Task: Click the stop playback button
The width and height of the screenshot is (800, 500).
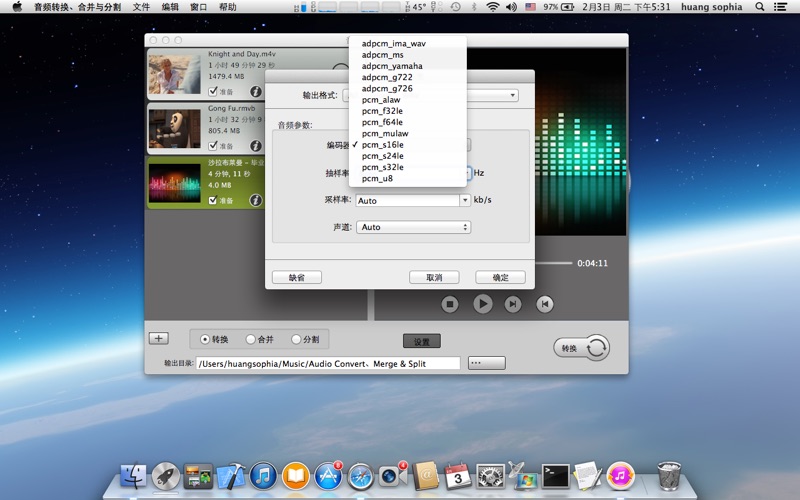Action: click(450, 304)
